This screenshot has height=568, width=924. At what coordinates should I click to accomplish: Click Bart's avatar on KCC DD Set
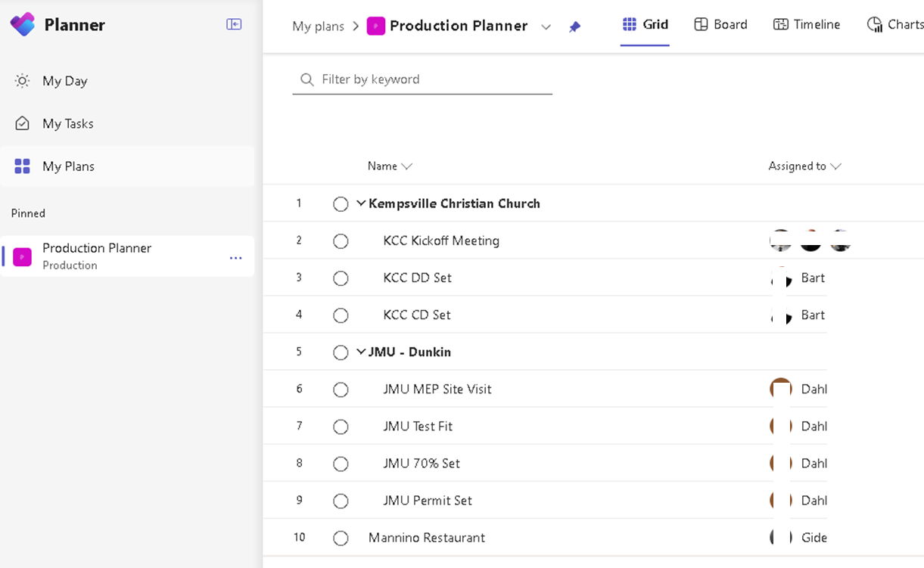tap(780, 278)
